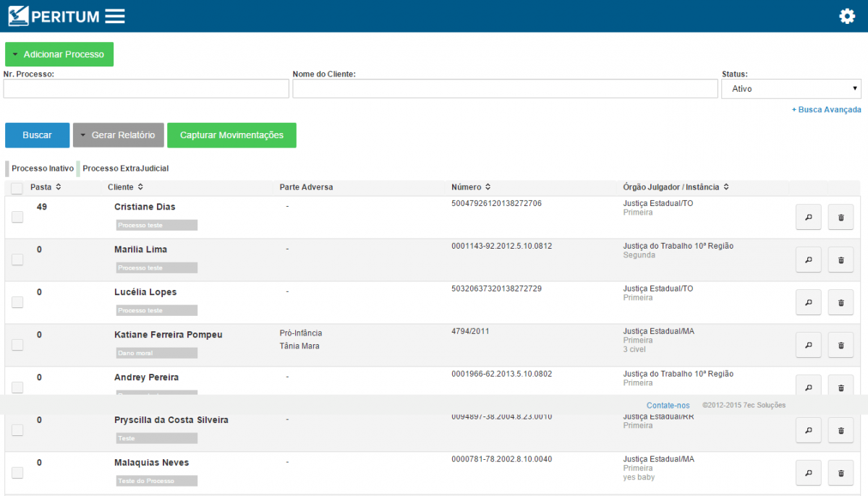
Task: Expand the Adicionar Processo dropdown button
Action: (59, 54)
